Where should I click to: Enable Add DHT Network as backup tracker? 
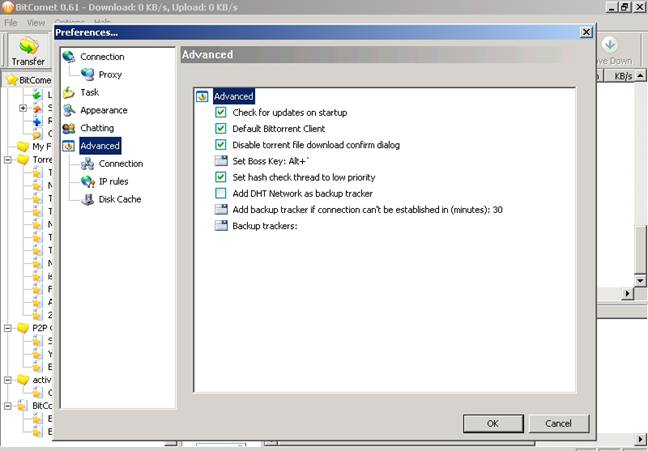(x=221, y=193)
